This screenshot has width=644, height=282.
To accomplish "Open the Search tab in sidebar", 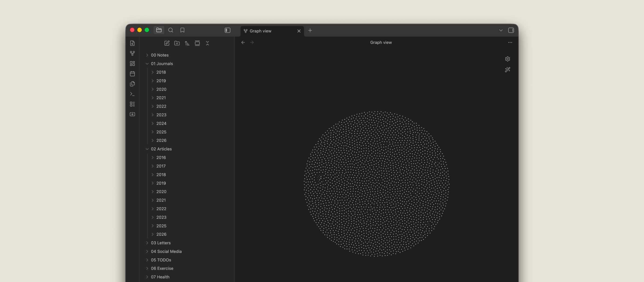I will (x=171, y=30).
